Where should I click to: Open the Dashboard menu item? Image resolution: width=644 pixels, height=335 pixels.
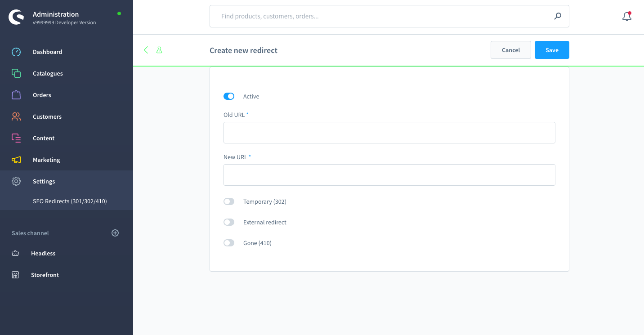[67, 52]
